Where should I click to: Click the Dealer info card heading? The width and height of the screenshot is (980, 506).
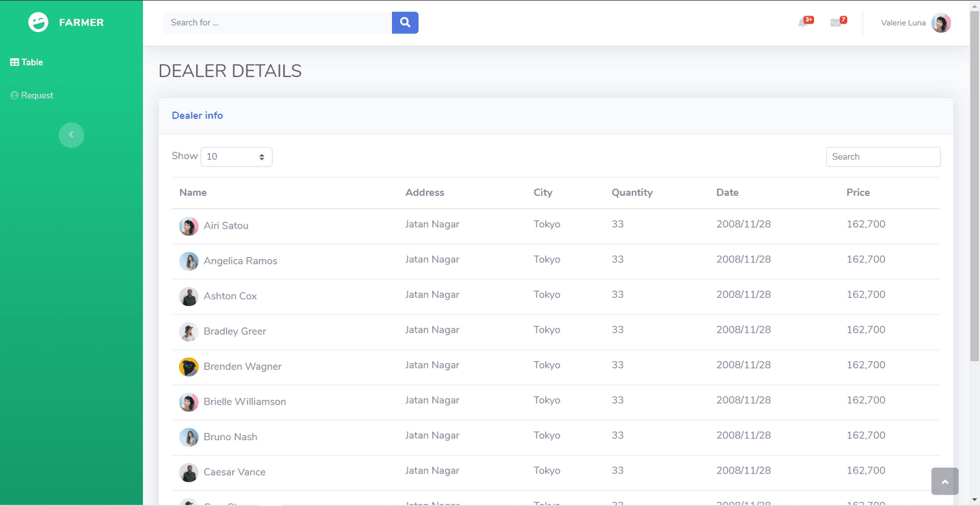point(197,116)
